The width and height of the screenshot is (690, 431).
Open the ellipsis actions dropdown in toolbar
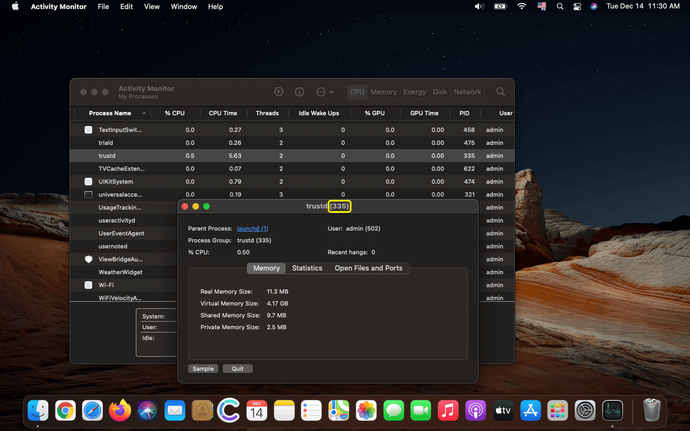tap(323, 92)
